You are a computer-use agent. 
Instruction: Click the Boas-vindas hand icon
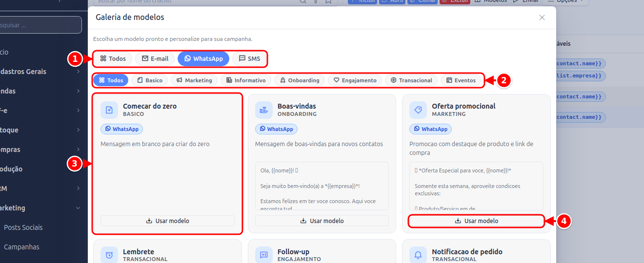tap(264, 110)
